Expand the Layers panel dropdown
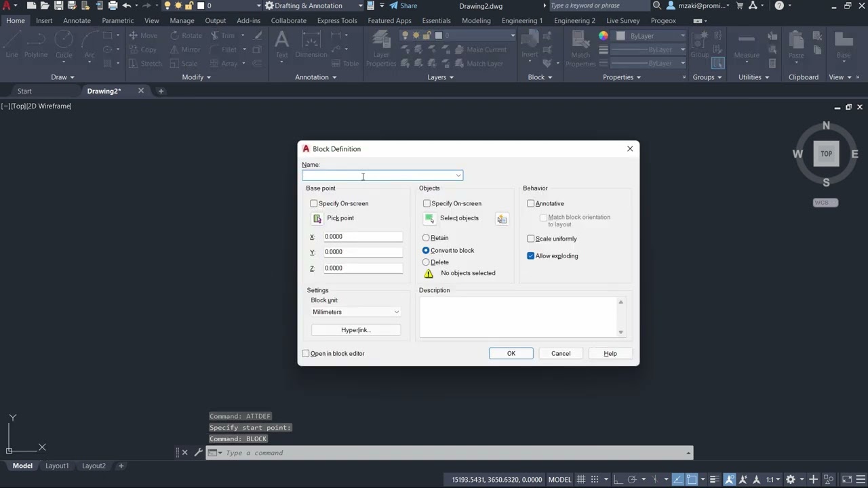Screen dimensions: 868x488 (440, 77)
